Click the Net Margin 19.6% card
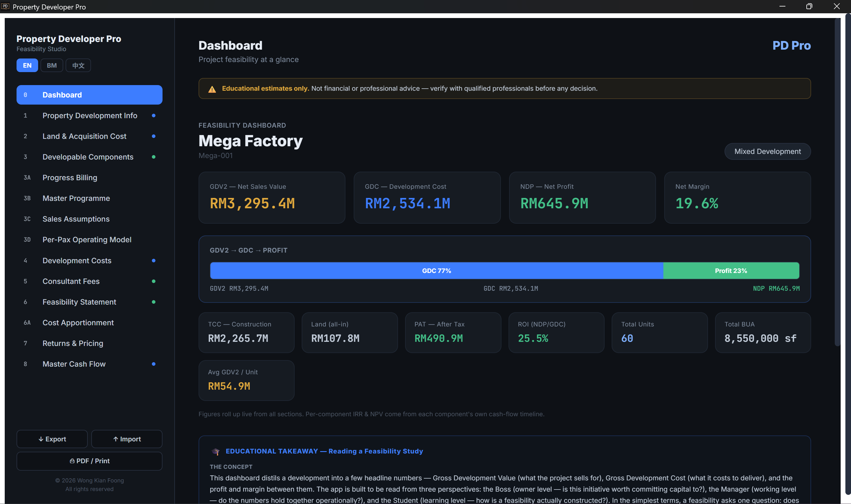The width and height of the screenshot is (851, 504). pos(737,198)
